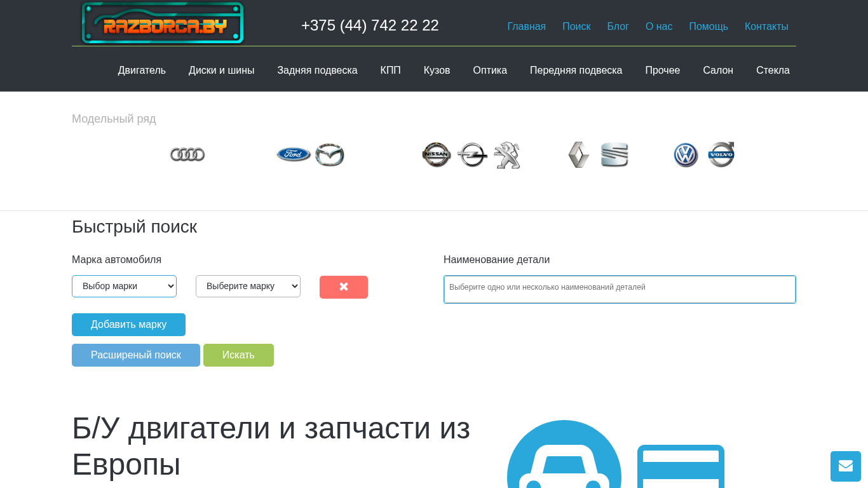Select the Ford brand logo
This screenshot has width=868, height=488.
point(294,154)
